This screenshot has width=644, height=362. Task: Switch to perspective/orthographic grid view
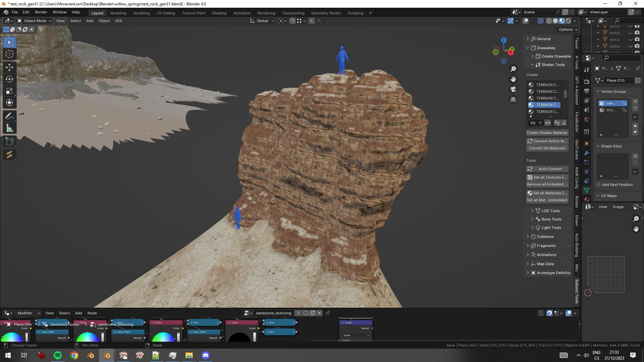coord(513,100)
